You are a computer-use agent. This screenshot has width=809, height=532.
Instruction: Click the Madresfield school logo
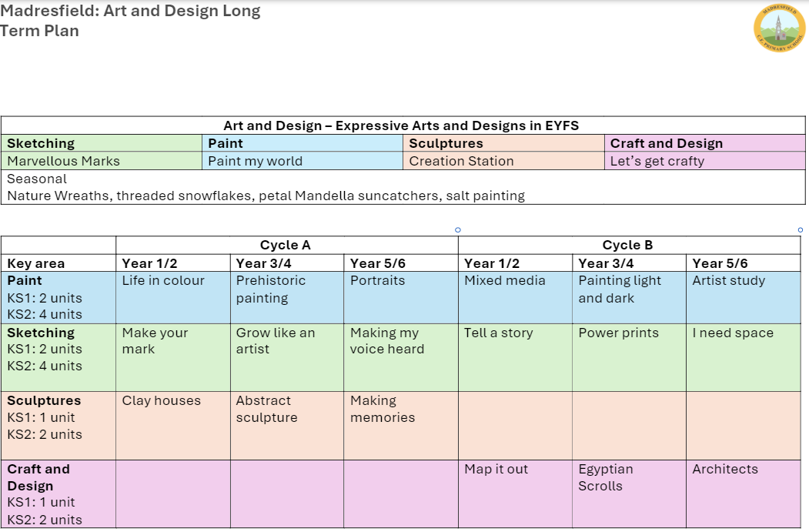tap(779, 27)
